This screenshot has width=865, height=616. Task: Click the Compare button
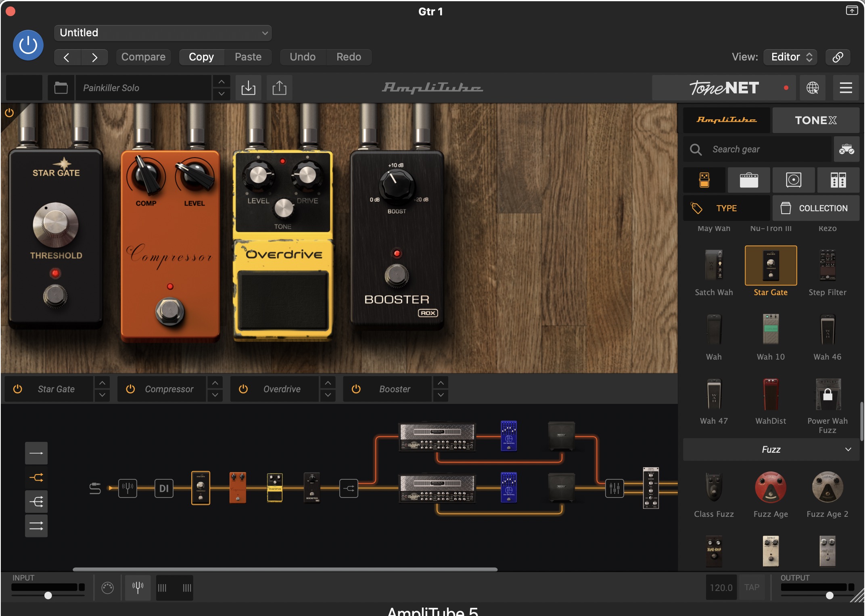coord(143,57)
